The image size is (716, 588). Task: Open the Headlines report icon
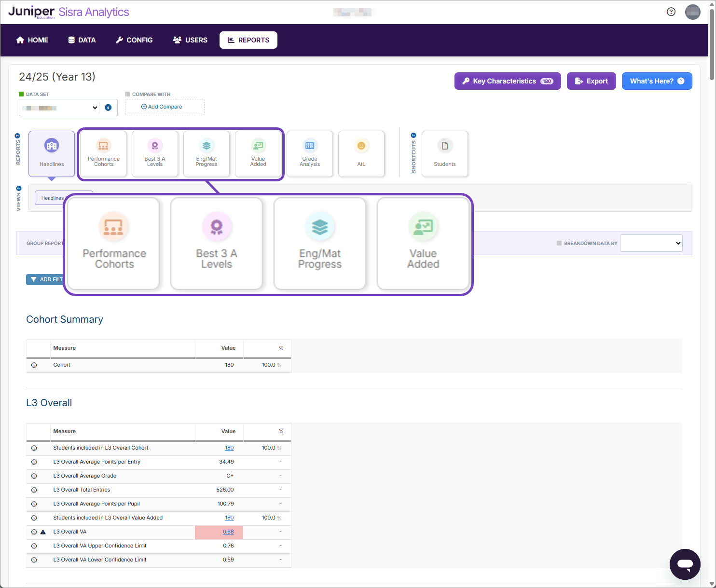click(52, 153)
